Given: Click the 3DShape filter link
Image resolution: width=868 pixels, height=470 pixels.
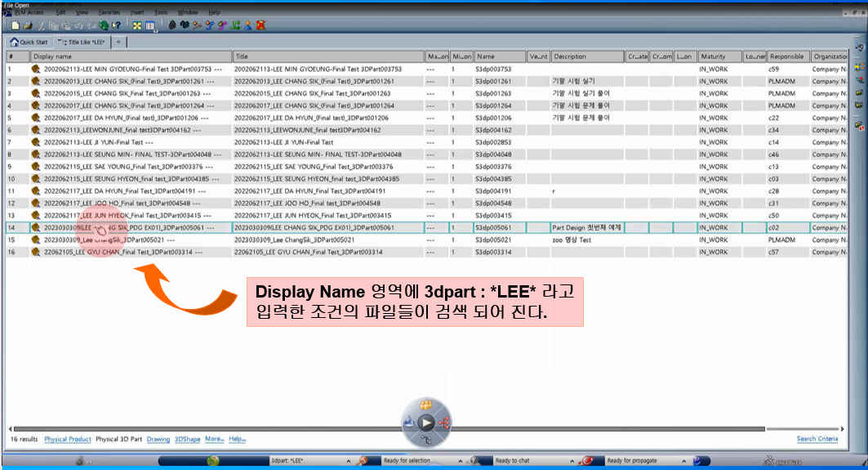Looking at the screenshot, I should [188, 439].
